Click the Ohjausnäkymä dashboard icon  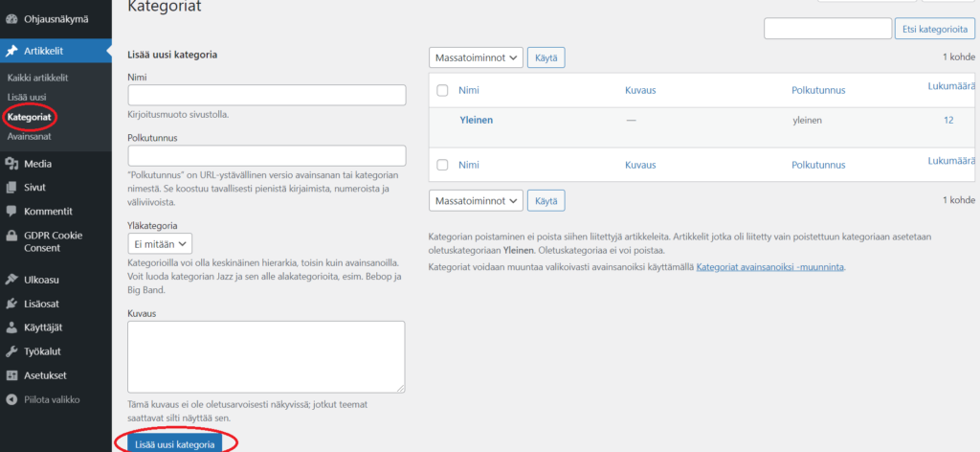click(x=11, y=18)
